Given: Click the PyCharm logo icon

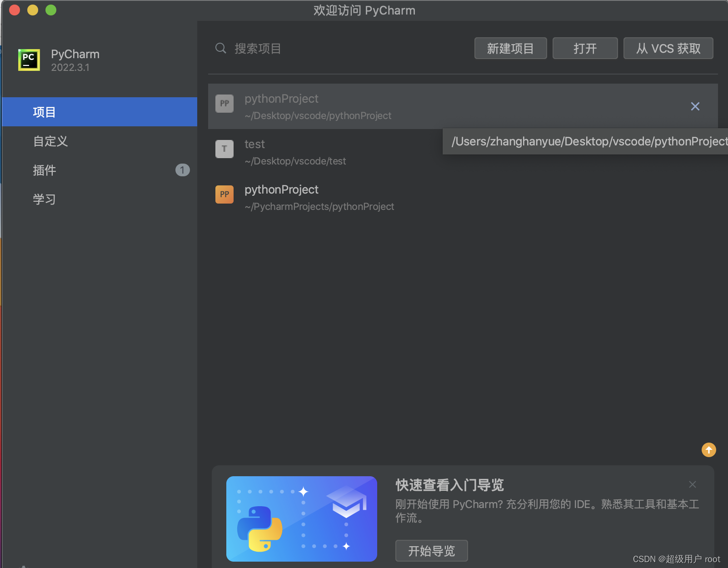Looking at the screenshot, I should (x=29, y=60).
